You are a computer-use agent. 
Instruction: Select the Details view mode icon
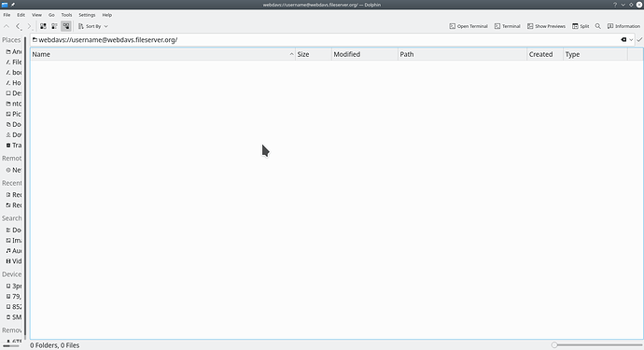click(x=65, y=26)
